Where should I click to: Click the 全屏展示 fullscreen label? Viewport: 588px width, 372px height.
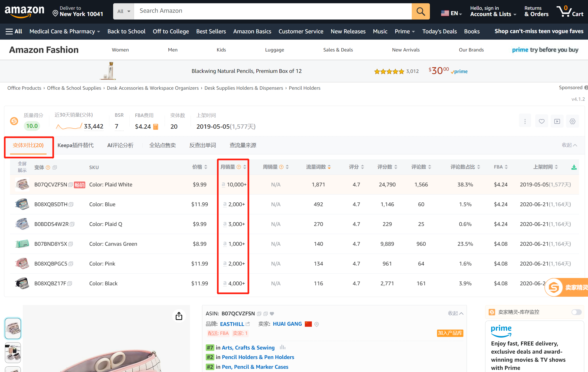click(22, 167)
